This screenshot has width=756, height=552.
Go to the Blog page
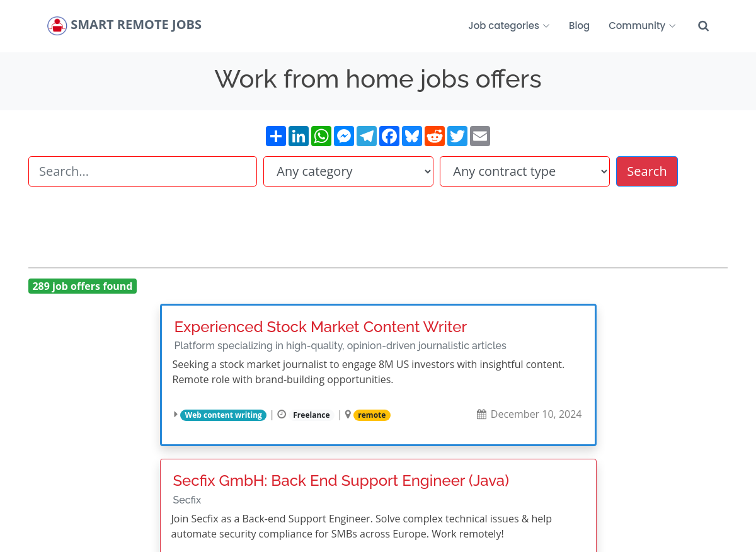tap(579, 26)
